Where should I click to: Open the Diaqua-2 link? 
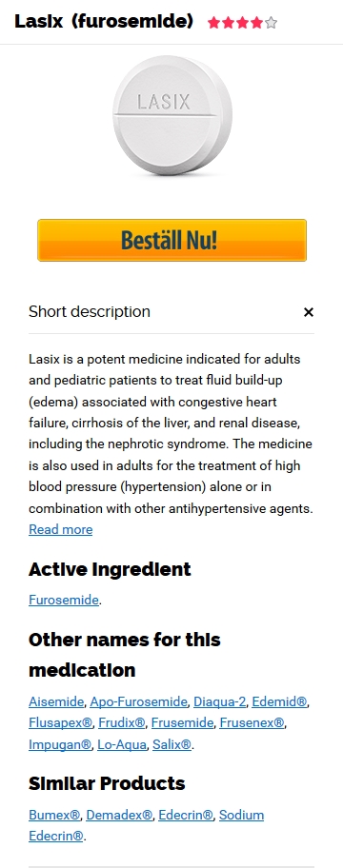click(219, 702)
